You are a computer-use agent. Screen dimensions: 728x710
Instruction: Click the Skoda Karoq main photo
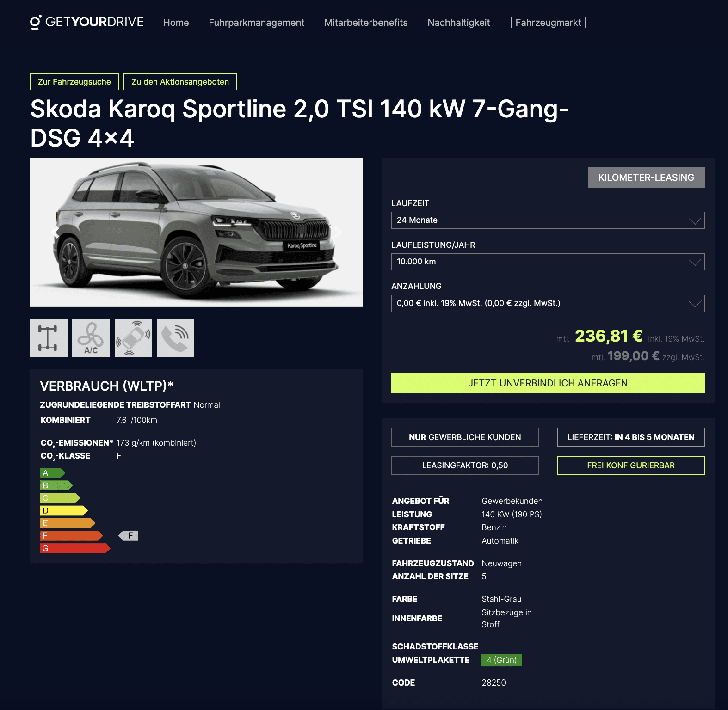197,232
